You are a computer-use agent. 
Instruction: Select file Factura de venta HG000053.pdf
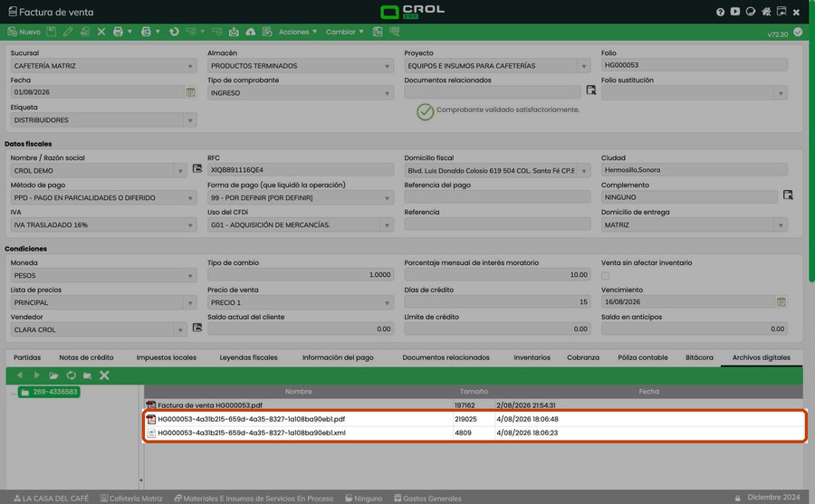click(474, 405)
